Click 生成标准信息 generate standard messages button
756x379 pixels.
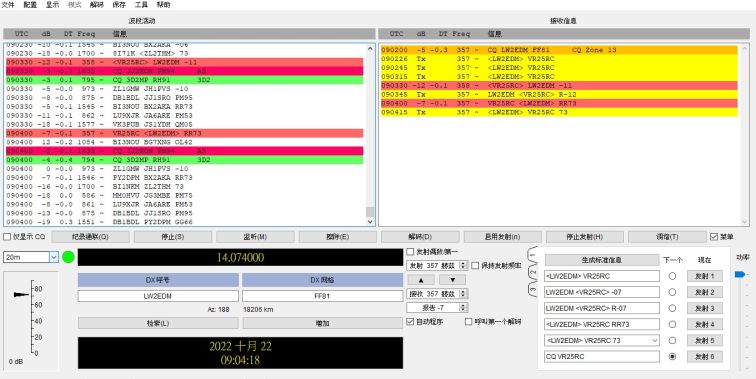(x=602, y=260)
